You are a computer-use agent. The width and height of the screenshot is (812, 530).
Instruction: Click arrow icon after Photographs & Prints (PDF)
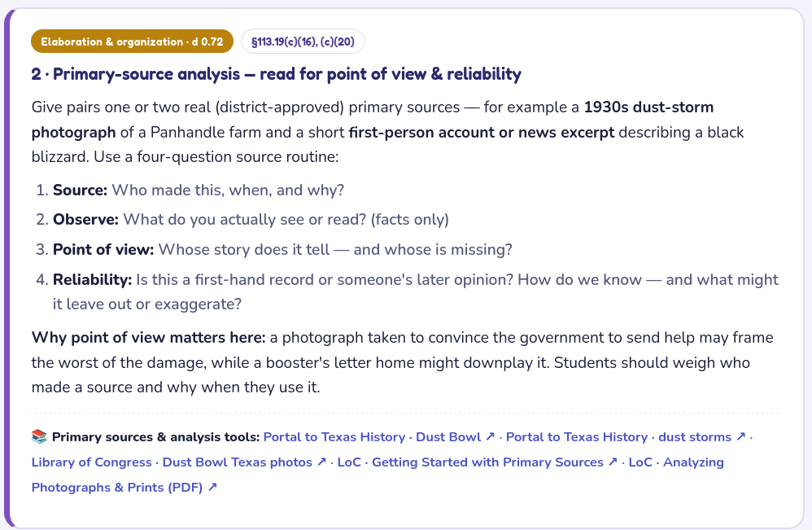212,487
